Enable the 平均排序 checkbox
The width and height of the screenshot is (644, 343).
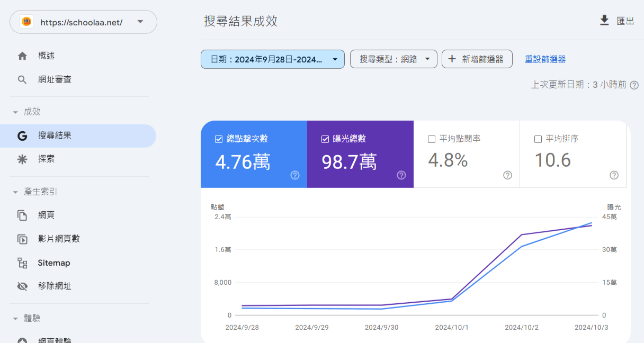tap(538, 139)
